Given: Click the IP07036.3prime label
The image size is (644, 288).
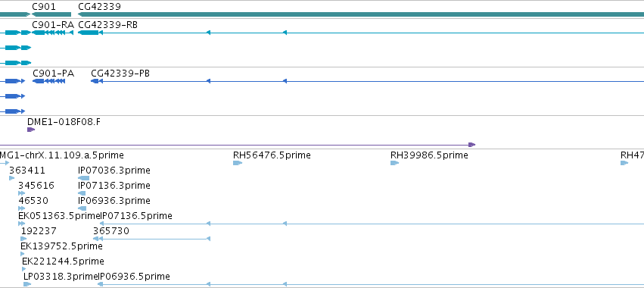Looking at the screenshot, I should [x=114, y=171].
